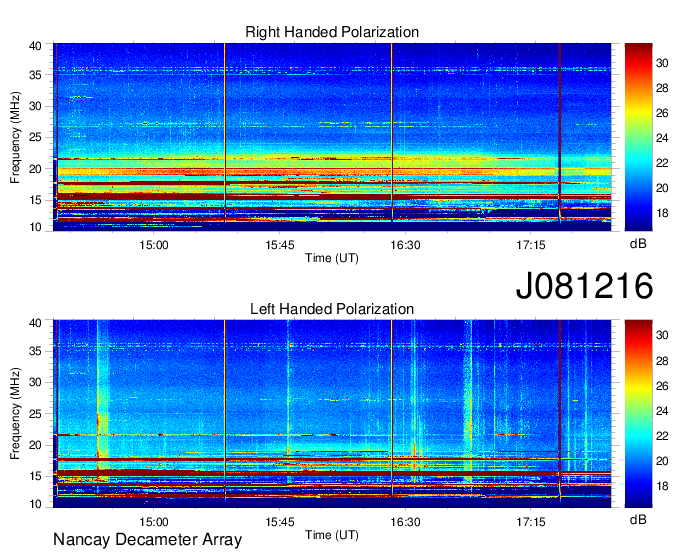The width and height of the screenshot is (680, 552).
Task: Click the 16:30 tick label on top plot
Action: coord(405,245)
